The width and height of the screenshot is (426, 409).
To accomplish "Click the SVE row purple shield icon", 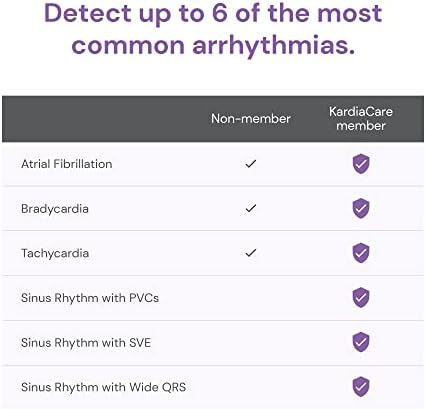I will (361, 342).
